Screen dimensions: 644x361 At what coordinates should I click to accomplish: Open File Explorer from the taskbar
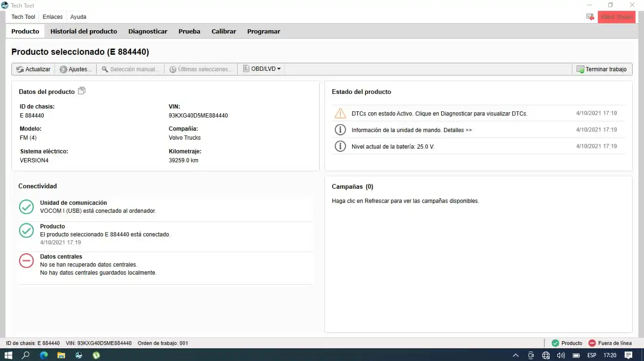61,355
